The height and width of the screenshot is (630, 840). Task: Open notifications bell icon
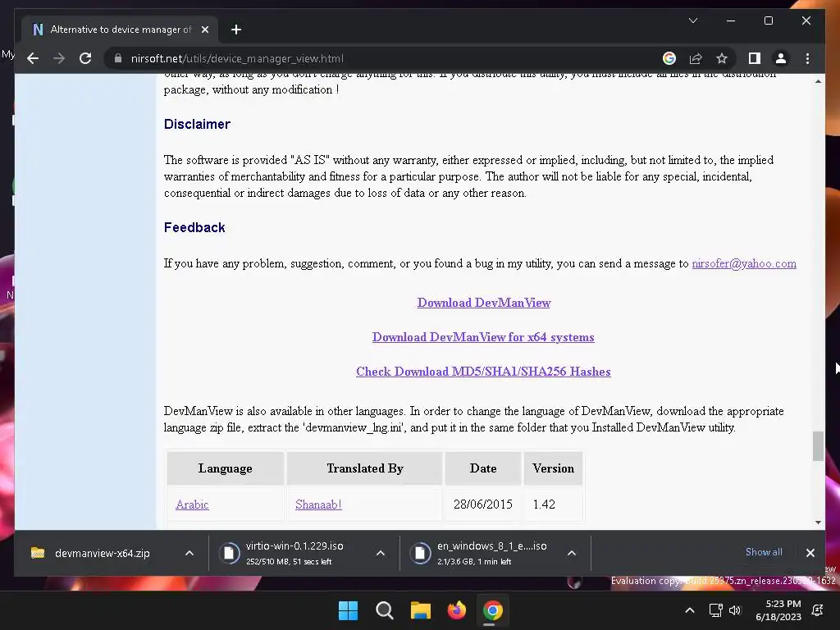point(818,610)
